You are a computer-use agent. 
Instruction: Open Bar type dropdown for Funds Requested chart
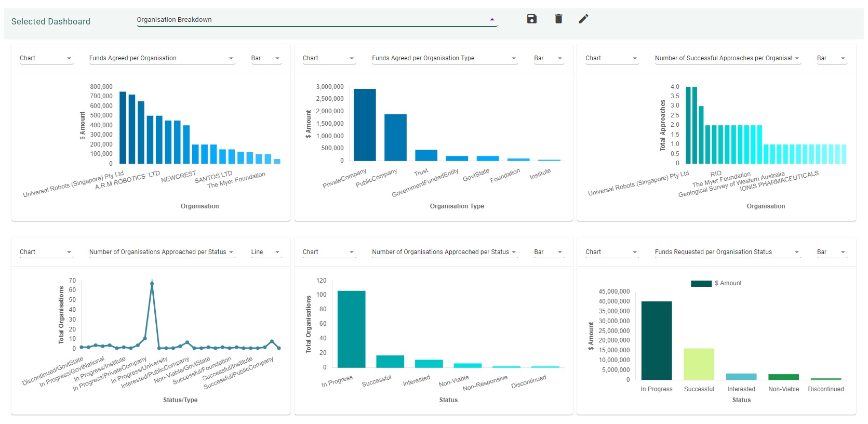coord(831,252)
